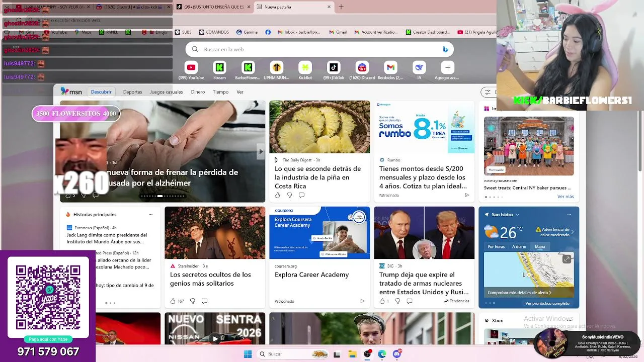Open Historias principales more options menu
The image size is (644, 362).
click(150, 215)
